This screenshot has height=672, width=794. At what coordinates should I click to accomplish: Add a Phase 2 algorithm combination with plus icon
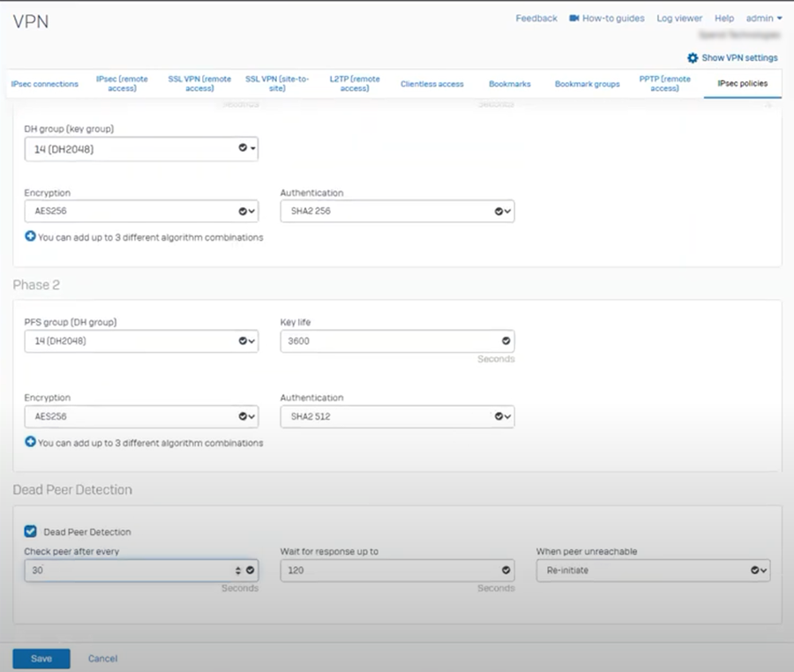tap(30, 442)
